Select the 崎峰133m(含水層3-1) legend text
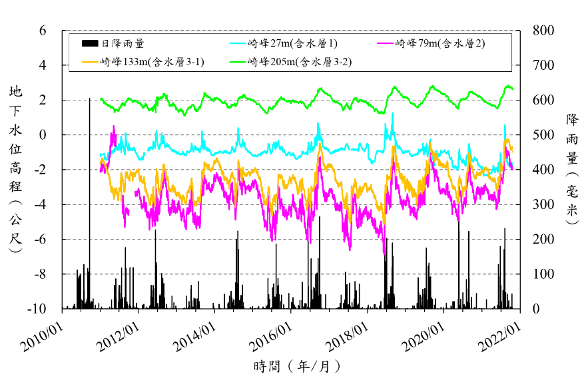 coord(152,62)
